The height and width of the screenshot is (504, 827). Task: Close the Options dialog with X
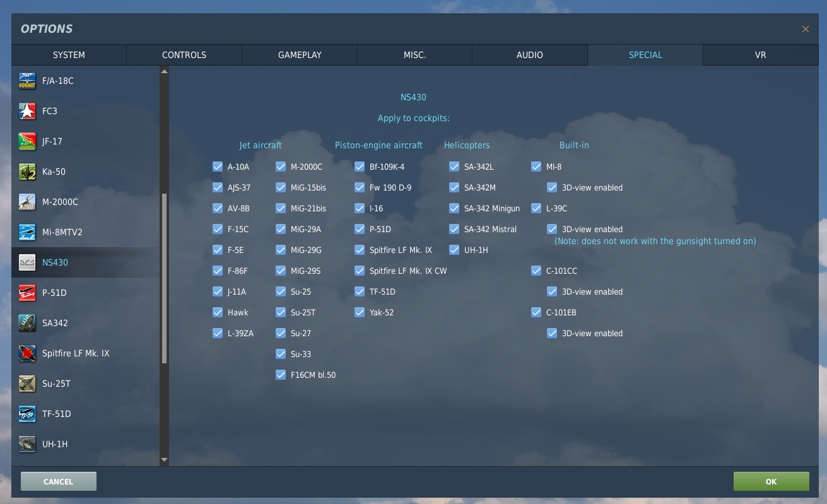click(x=806, y=29)
